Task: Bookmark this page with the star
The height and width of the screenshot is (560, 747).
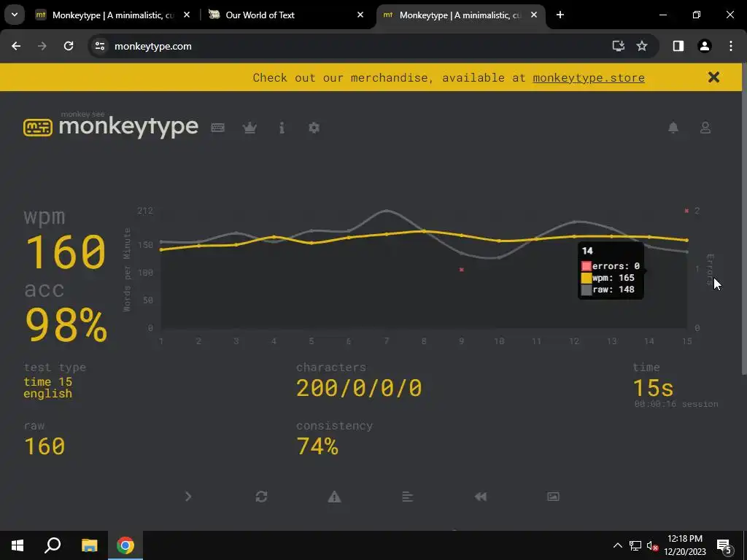Action: coord(642,46)
